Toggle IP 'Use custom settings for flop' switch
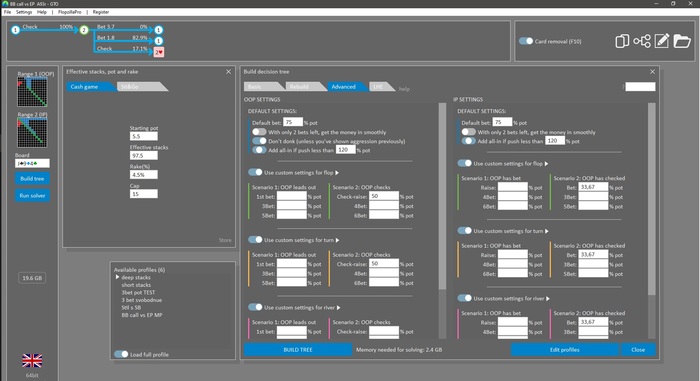700x381 pixels. click(x=464, y=163)
